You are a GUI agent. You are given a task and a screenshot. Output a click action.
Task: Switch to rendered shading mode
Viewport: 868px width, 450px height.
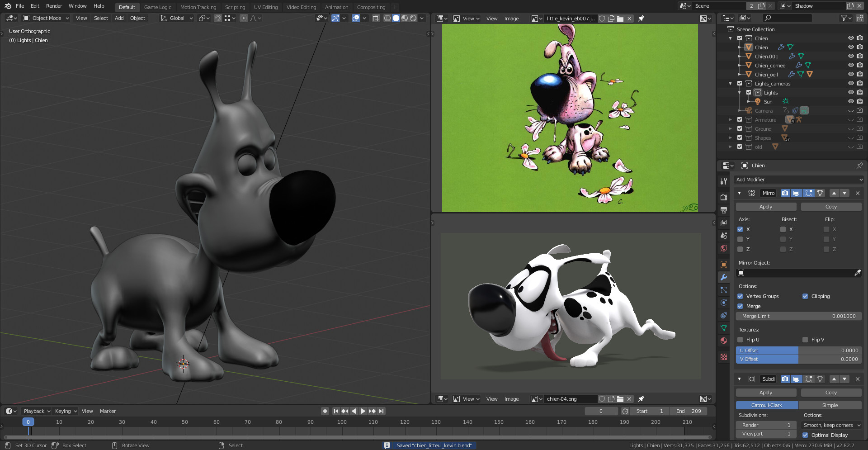(x=413, y=18)
